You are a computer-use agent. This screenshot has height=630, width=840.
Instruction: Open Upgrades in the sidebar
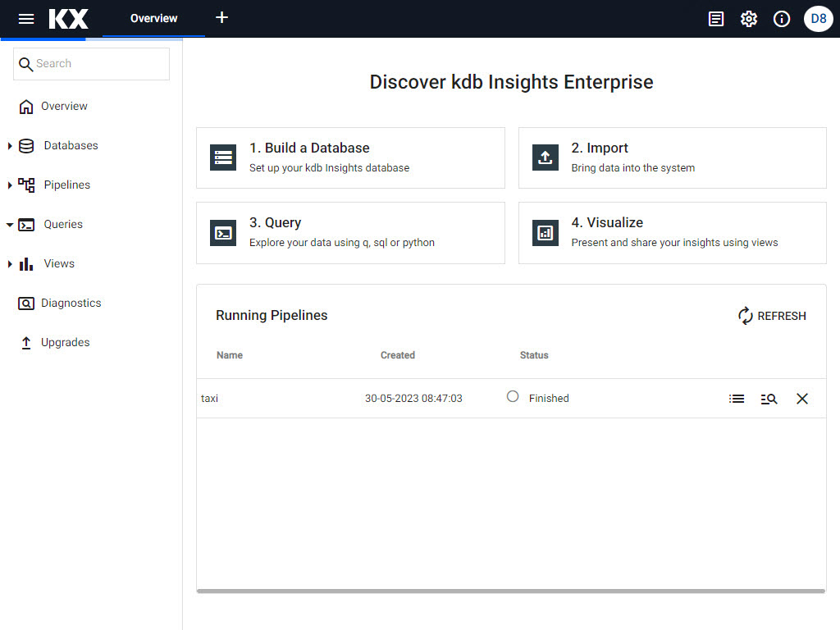[66, 342]
